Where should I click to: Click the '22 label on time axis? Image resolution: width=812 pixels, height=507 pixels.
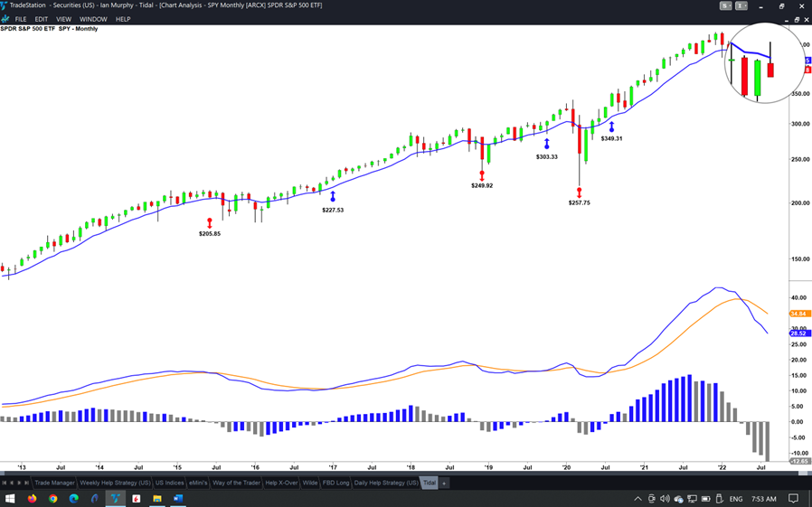coord(722,467)
